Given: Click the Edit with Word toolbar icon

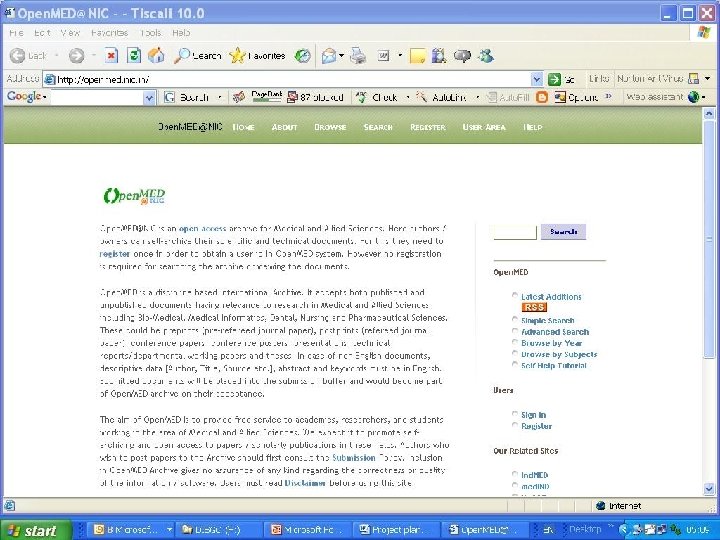Looking at the screenshot, I should [x=383, y=56].
